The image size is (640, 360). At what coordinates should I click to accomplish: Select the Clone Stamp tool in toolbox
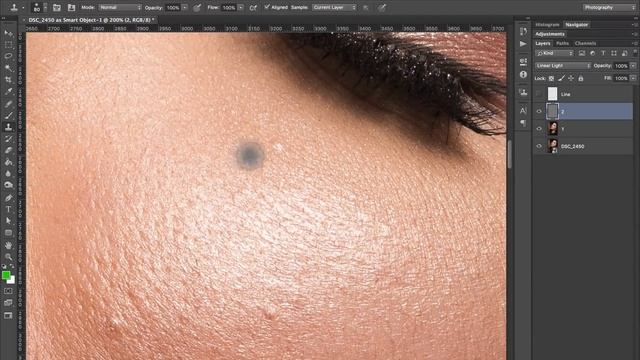pos(8,127)
